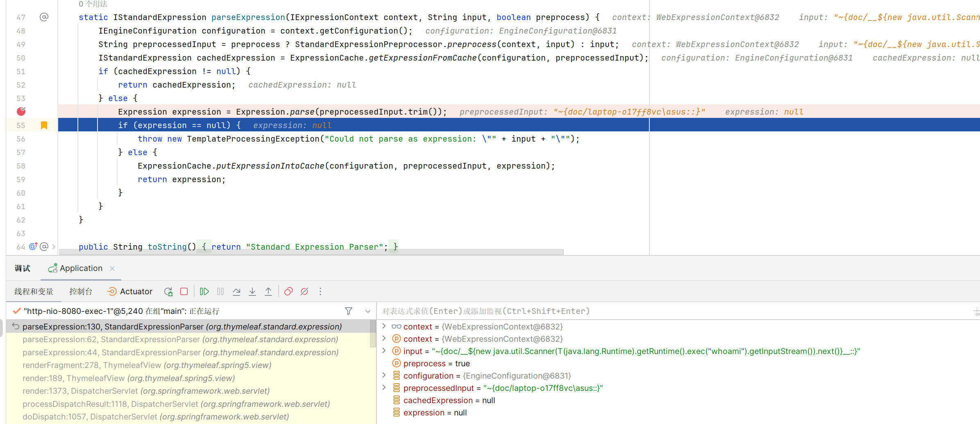The height and width of the screenshot is (424, 980).
Task: Click line number 58 in the gutter
Action: pyautogui.click(x=21, y=166)
